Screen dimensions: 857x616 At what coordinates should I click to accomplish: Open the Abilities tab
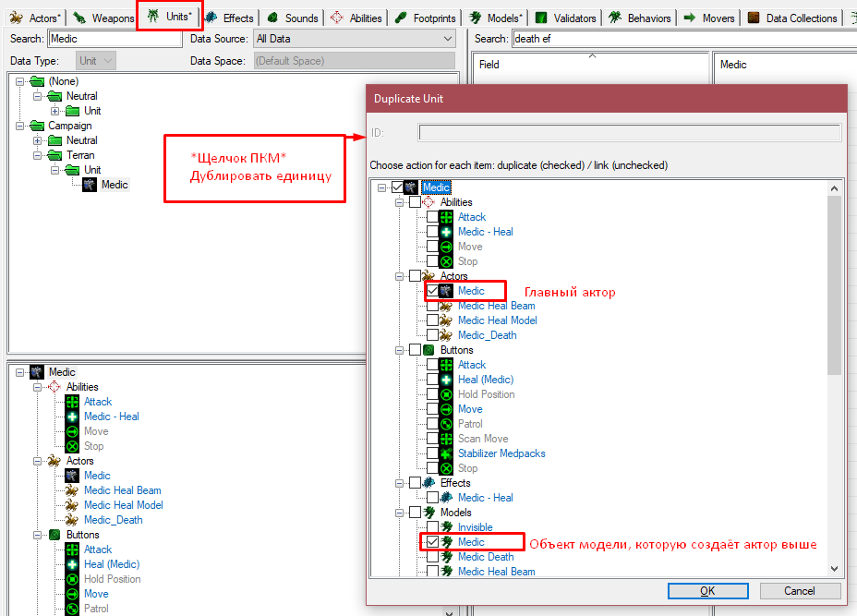point(356,18)
